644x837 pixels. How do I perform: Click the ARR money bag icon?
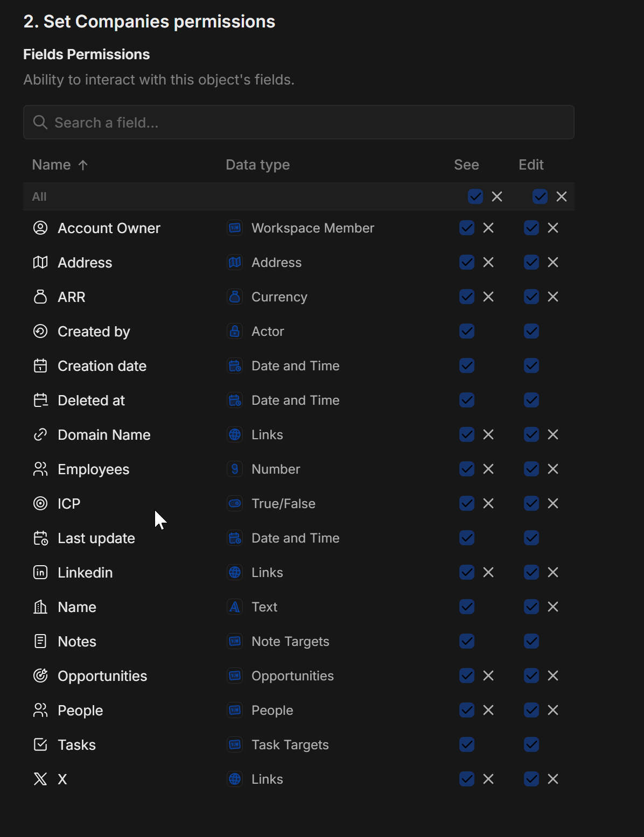coord(40,297)
